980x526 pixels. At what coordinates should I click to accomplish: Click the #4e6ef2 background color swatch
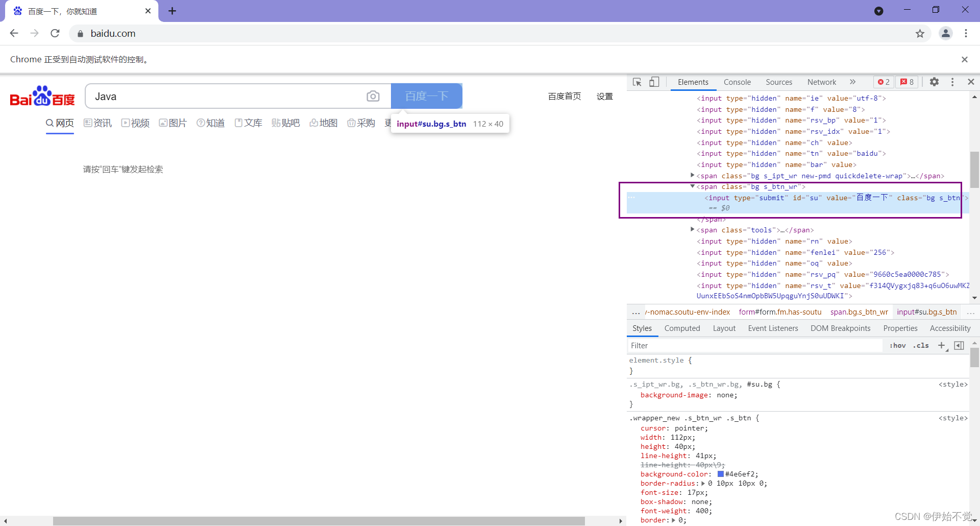coord(721,474)
